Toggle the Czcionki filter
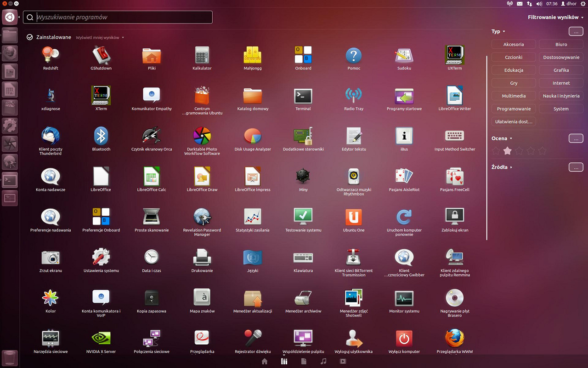The width and height of the screenshot is (588, 368). [x=514, y=57]
